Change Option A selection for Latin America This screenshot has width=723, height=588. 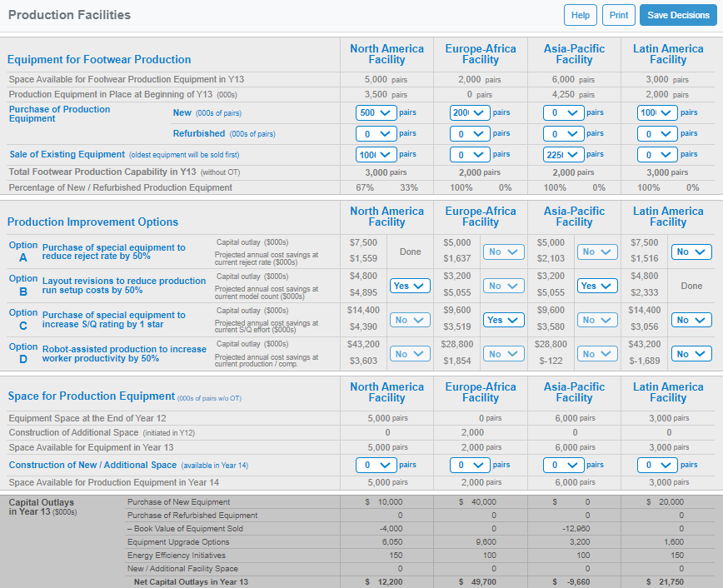click(691, 252)
